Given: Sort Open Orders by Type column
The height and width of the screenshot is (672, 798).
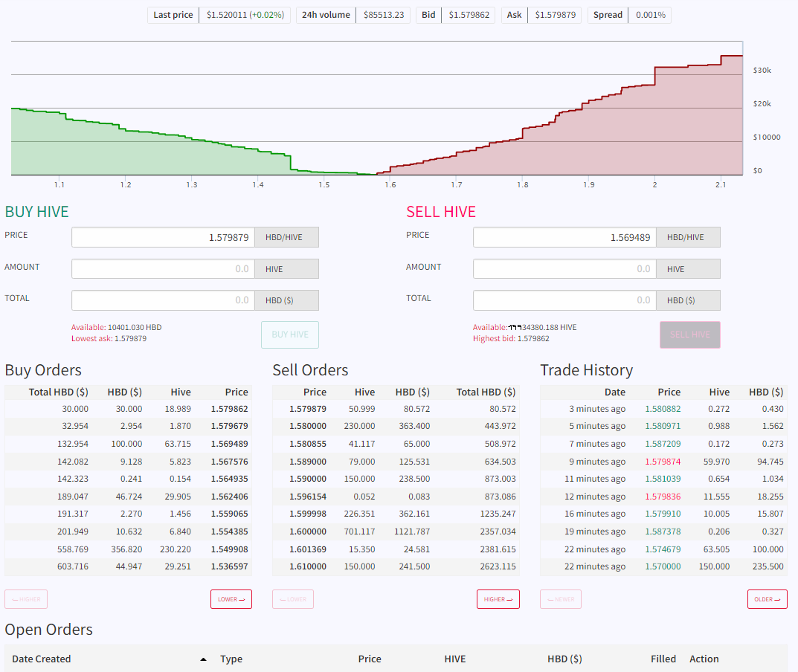Looking at the screenshot, I should (231, 659).
